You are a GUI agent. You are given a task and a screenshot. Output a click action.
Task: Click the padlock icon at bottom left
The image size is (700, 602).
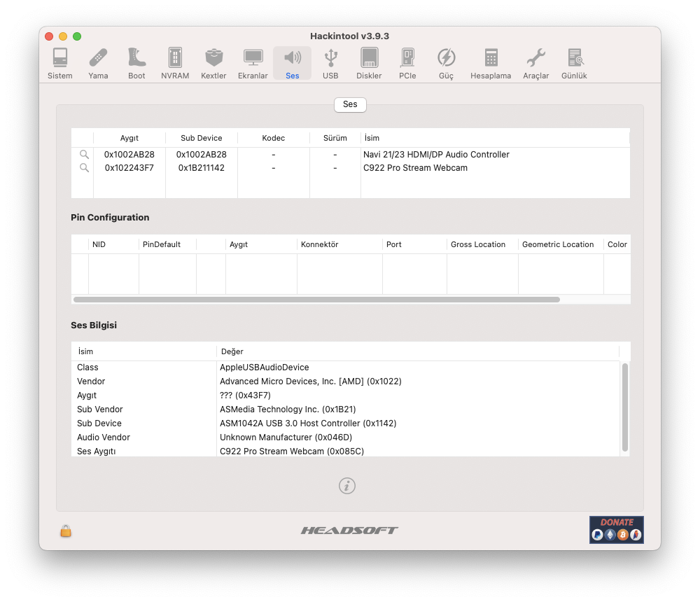coord(66,531)
